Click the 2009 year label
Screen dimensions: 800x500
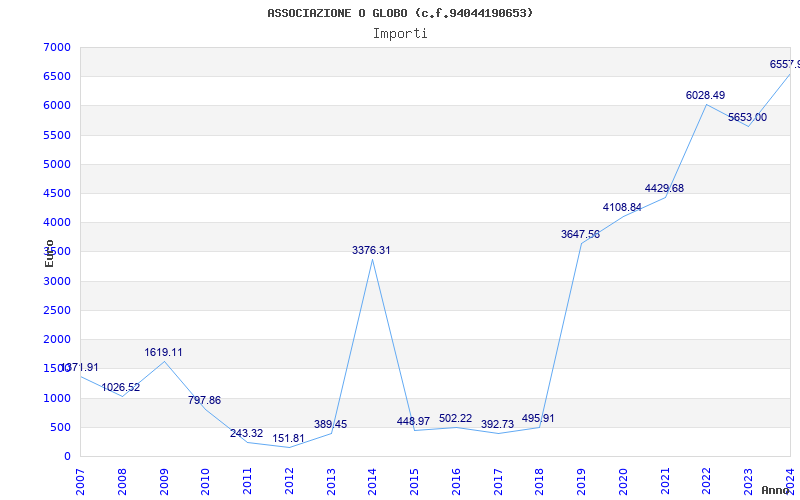click(164, 482)
